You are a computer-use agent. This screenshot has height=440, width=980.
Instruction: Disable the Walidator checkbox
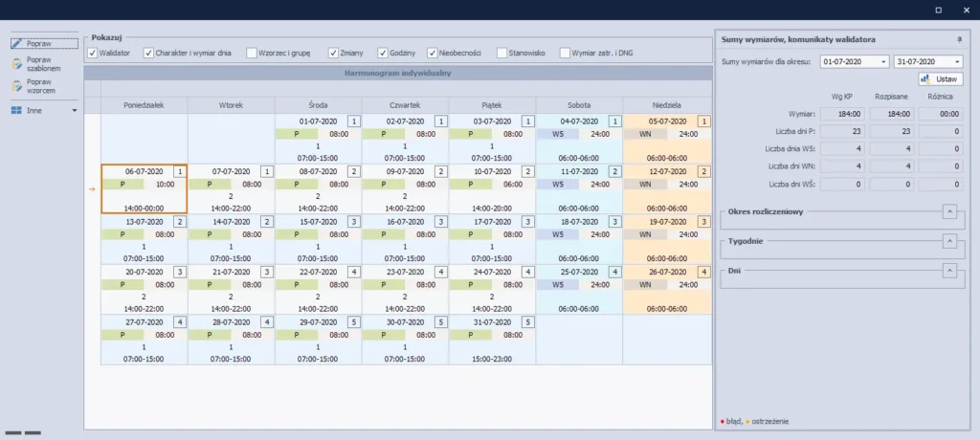(93, 53)
